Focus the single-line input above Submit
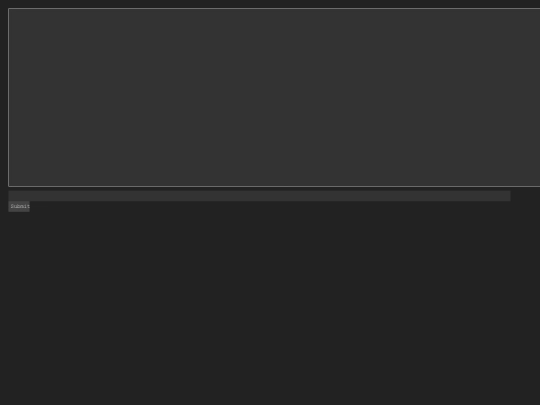The image size is (540, 405). 259,196
